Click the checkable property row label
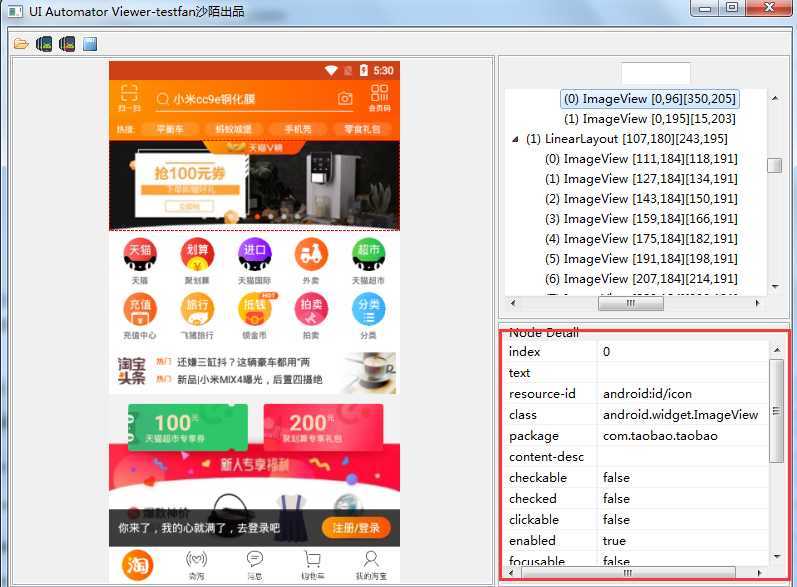797x587 pixels. pyautogui.click(x=538, y=478)
